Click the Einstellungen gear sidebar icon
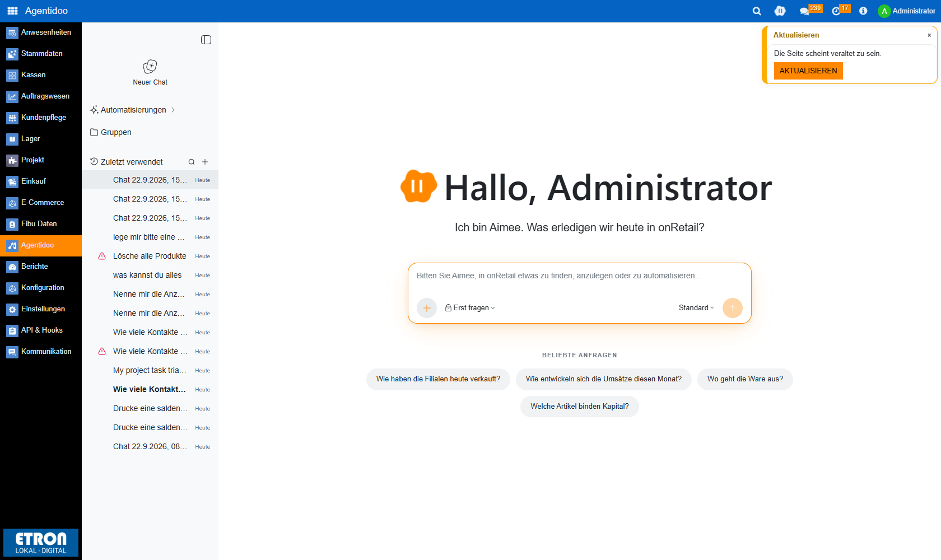The width and height of the screenshot is (941, 560). (12, 309)
